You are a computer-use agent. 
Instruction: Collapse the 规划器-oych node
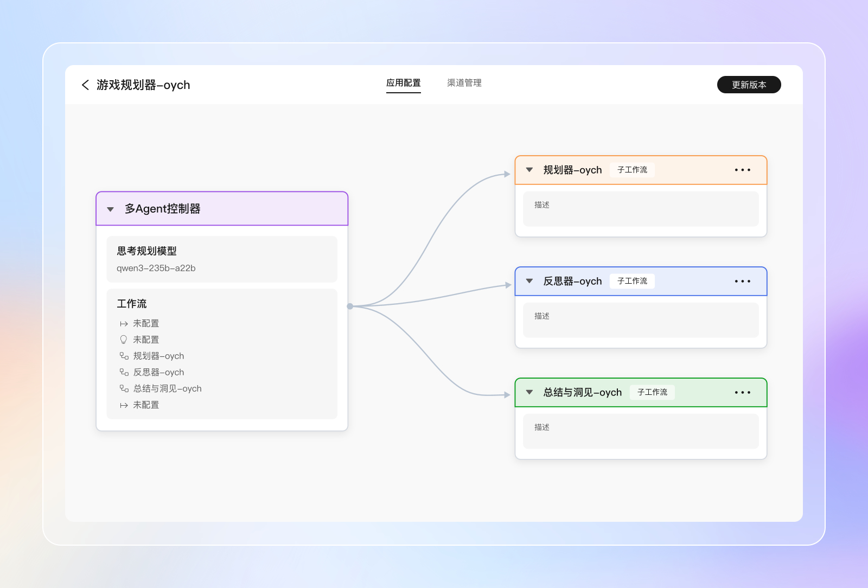coord(529,170)
